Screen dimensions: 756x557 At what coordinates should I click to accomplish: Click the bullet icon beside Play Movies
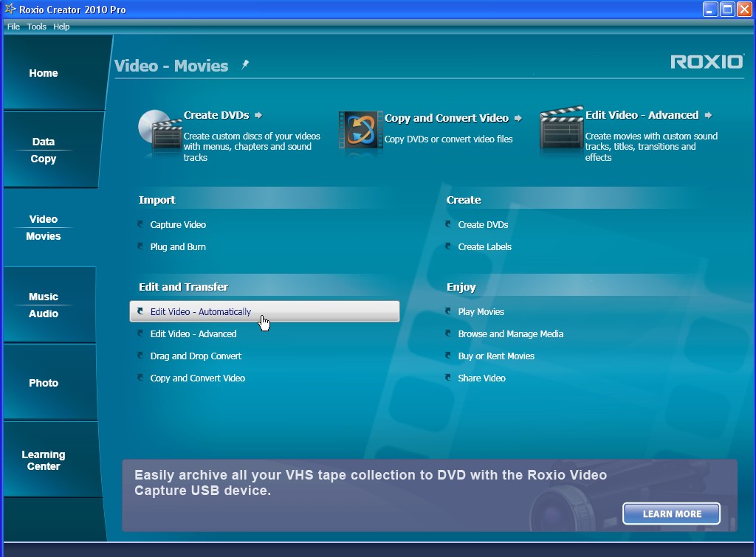coord(448,311)
